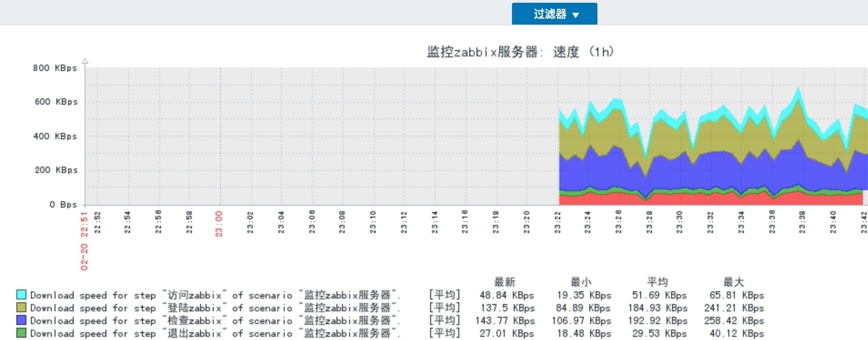The height and width of the screenshot is (340, 868).
Task: Click the 23:38 time axis label
Action: 802,222
